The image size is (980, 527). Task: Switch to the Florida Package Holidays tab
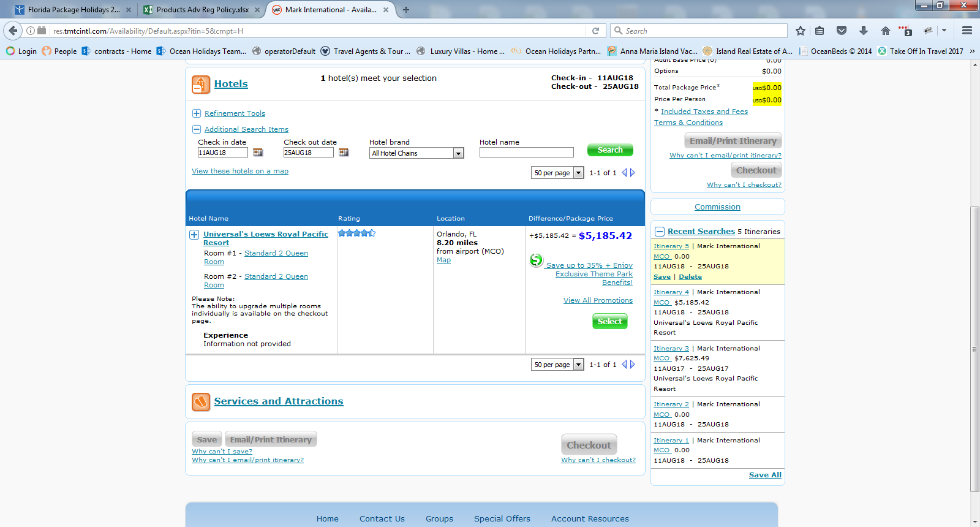(73, 10)
